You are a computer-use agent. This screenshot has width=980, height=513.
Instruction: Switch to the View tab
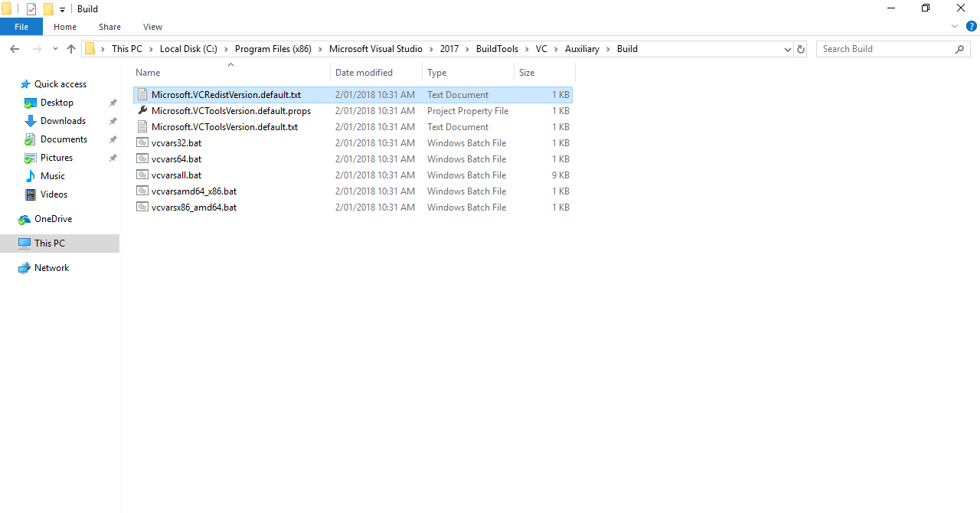pyautogui.click(x=152, y=26)
